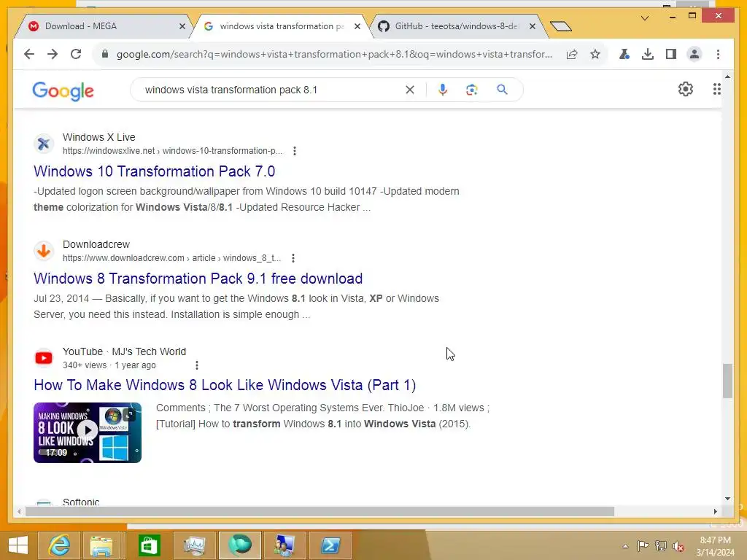
Task: Open the computer users taskbar icon
Action: pyautogui.click(x=285, y=545)
